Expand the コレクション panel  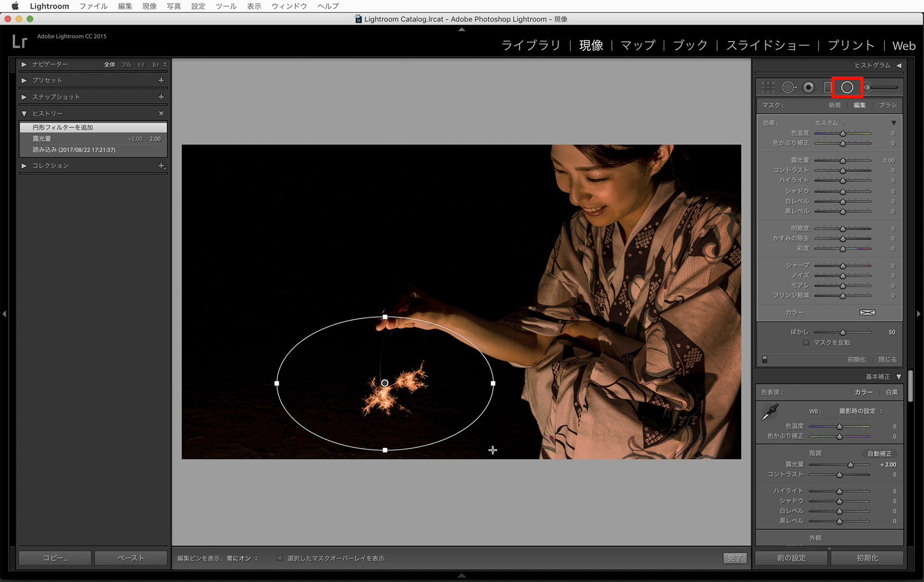tap(24, 165)
